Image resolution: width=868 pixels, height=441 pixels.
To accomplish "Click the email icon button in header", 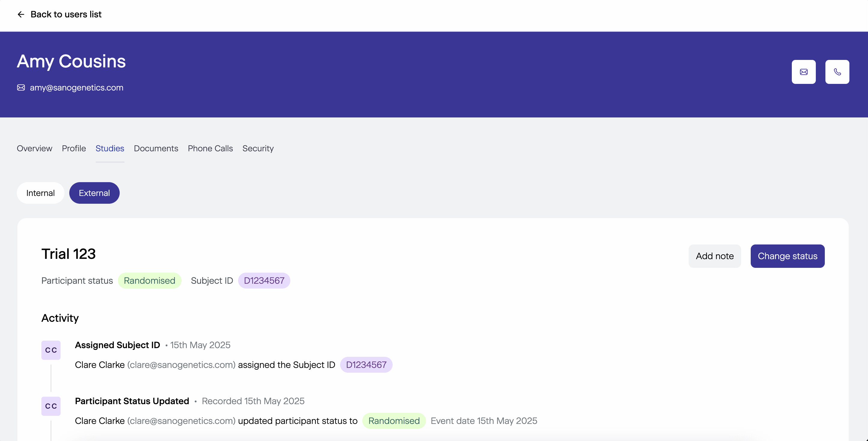I will [804, 72].
